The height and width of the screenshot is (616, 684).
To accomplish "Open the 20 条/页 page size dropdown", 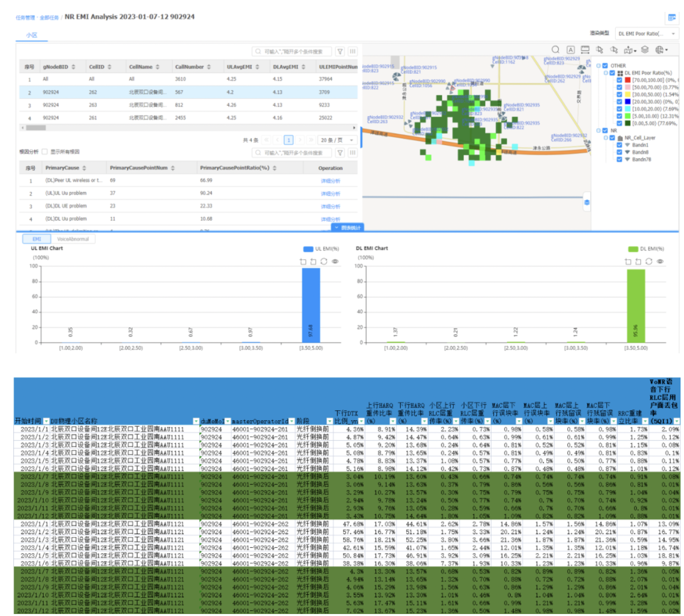I will pyautogui.click(x=337, y=140).
